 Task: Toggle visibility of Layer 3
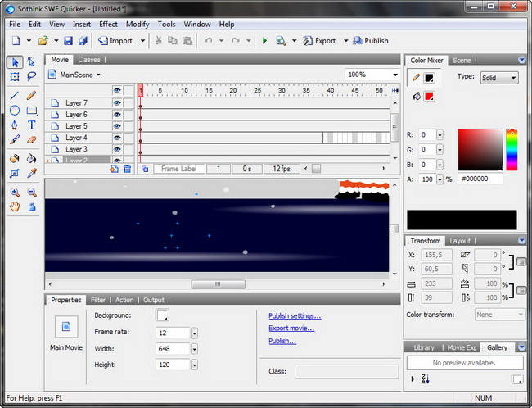point(117,149)
